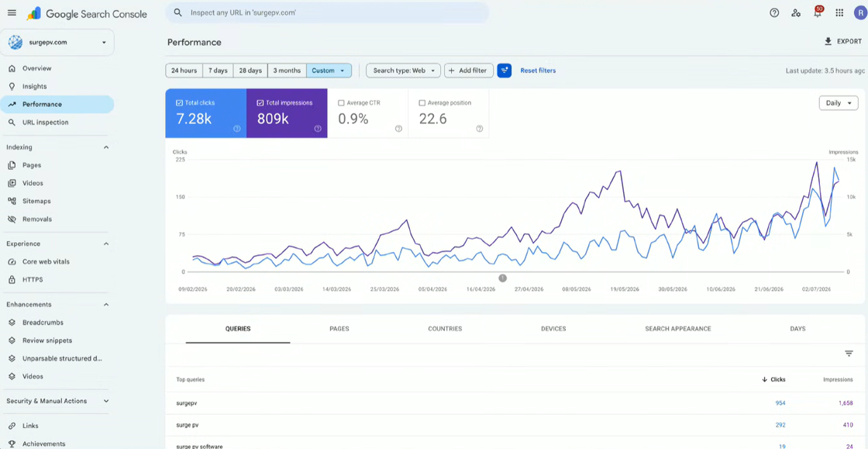Switch to the Countries tab
Image resolution: width=868 pixels, height=449 pixels.
coord(445,329)
